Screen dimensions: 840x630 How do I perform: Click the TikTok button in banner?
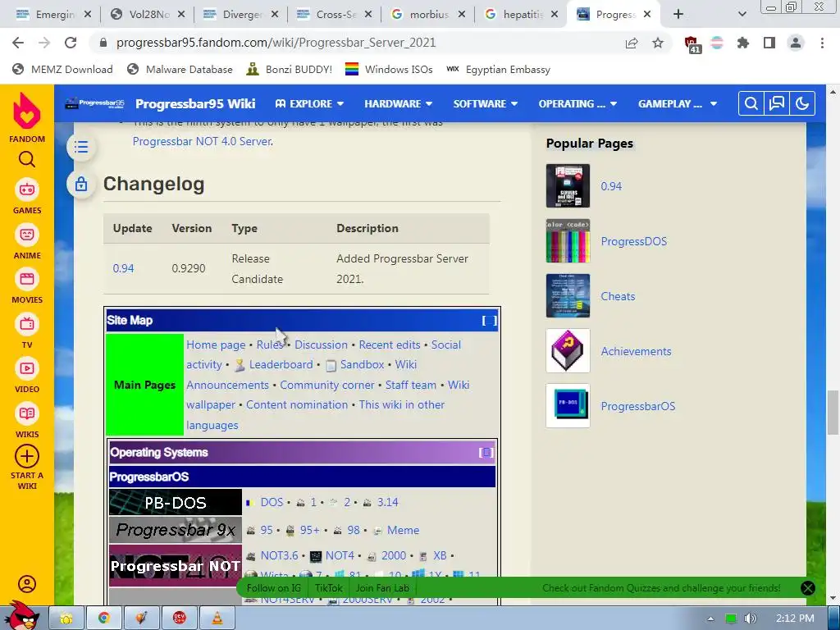[x=328, y=588]
